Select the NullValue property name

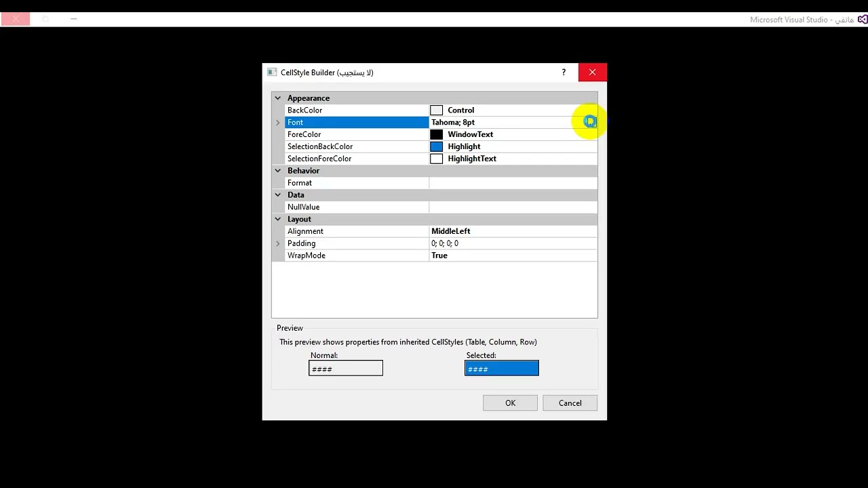tap(303, 207)
